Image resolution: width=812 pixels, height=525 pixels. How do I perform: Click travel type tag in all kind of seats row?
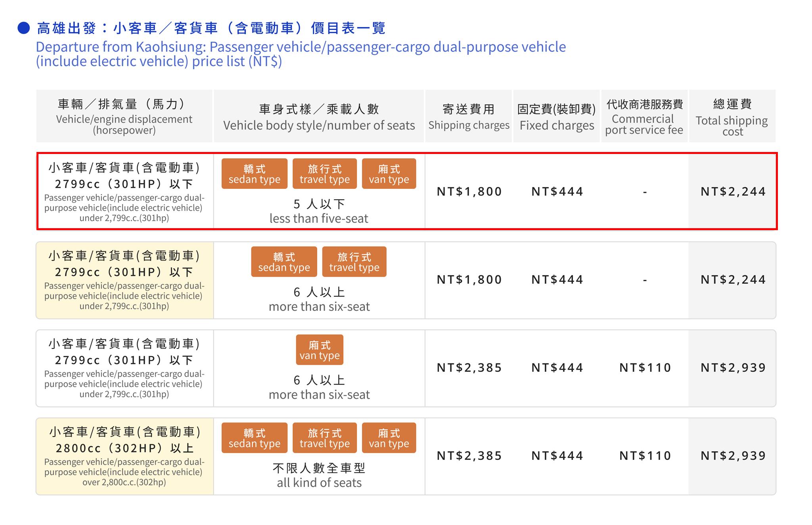325,438
